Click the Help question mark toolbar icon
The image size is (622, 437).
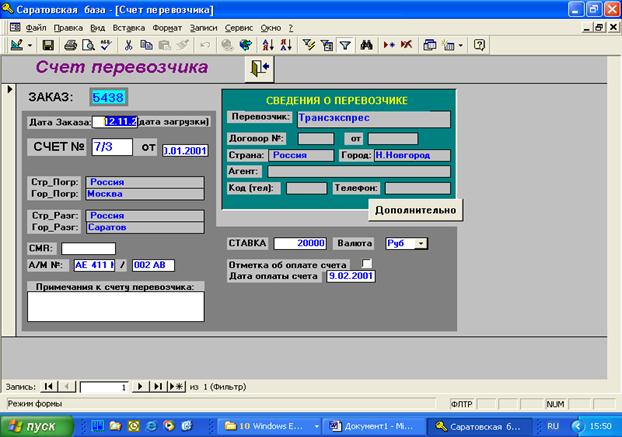(x=479, y=45)
